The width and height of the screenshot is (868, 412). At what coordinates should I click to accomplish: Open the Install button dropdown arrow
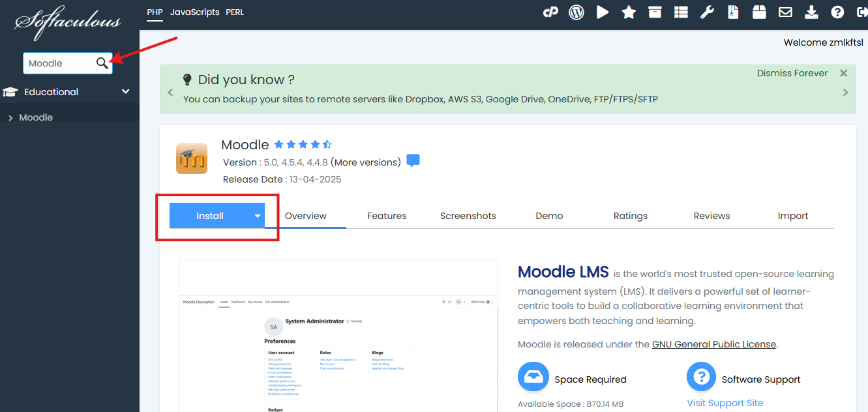258,216
